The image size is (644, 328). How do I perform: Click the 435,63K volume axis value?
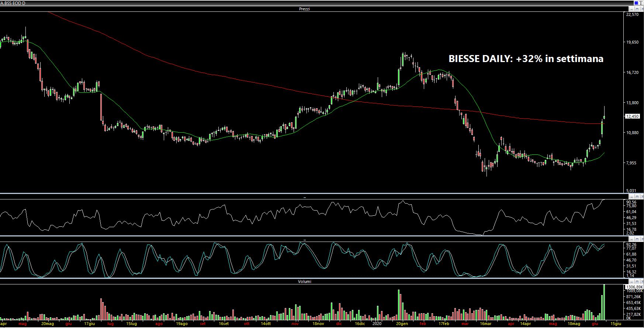633,308
